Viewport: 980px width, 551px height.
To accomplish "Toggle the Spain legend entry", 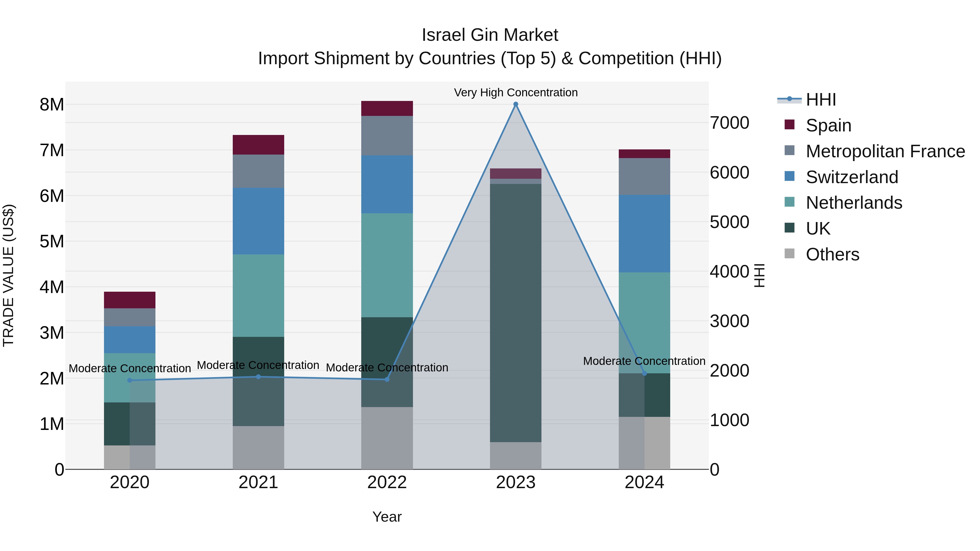I will (x=817, y=125).
